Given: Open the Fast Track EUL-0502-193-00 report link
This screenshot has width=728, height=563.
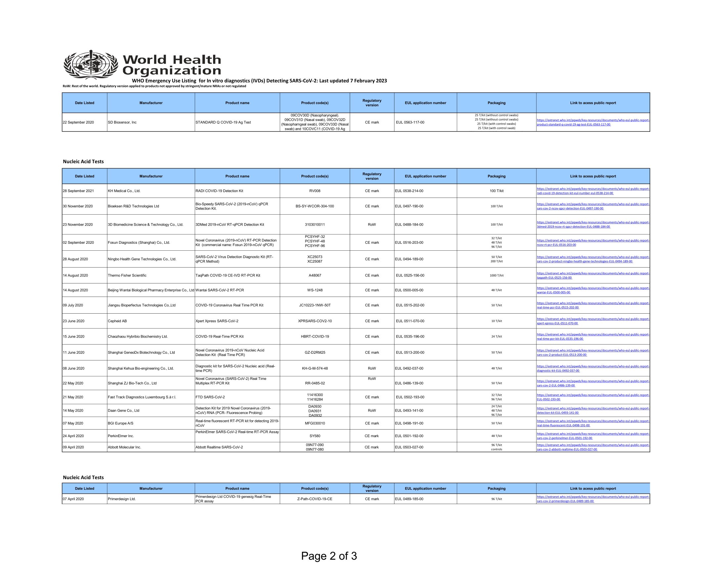Looking at the screenshot, I should [593, 397].
